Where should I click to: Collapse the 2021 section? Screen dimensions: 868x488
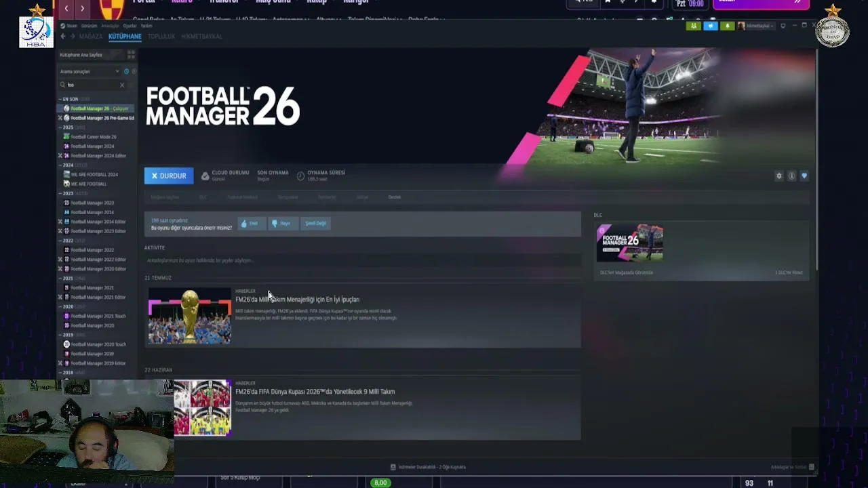(60, 279)
